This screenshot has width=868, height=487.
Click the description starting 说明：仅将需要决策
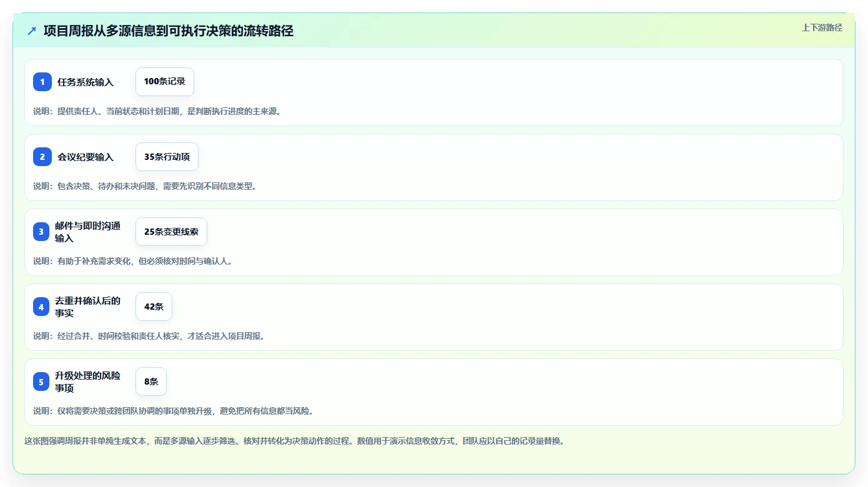pyautogui.click(x=174, y=411)
